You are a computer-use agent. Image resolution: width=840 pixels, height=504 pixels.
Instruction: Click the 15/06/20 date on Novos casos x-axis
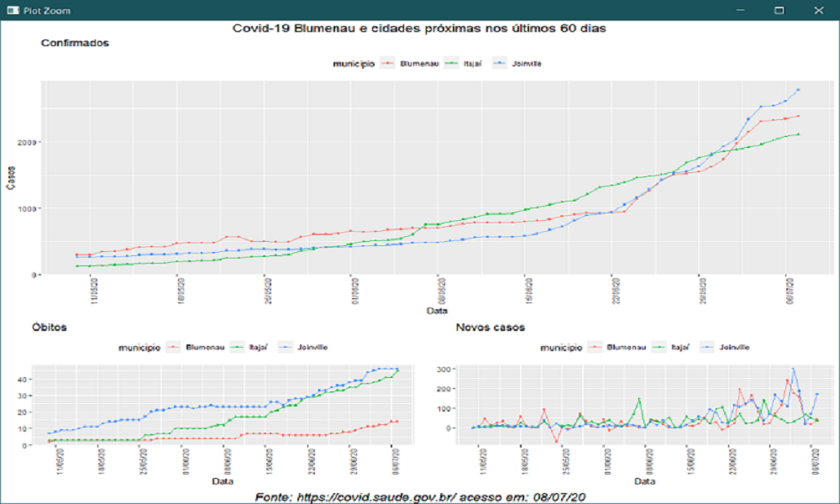(691, 462)
